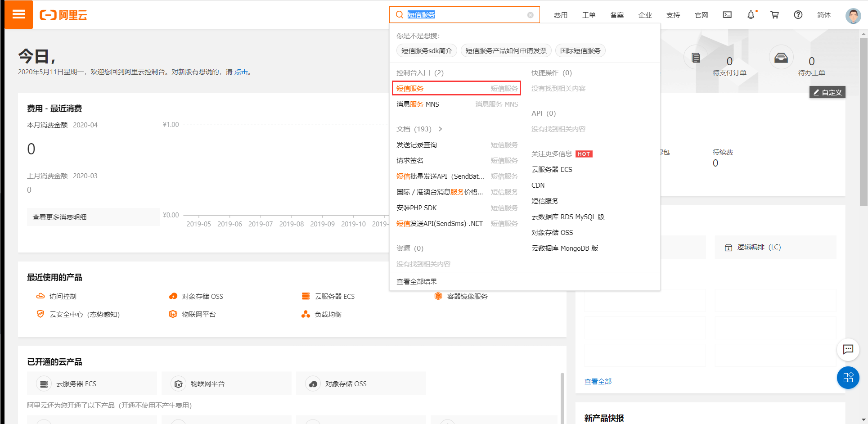
Task: Open 云服务器 ECS card in activated products
Action: 92,383
